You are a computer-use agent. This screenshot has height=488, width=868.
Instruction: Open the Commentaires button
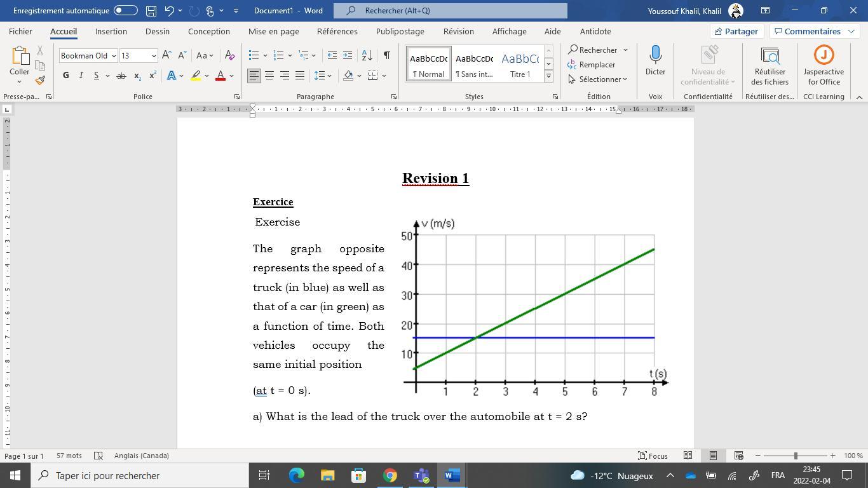coord(813,31)
